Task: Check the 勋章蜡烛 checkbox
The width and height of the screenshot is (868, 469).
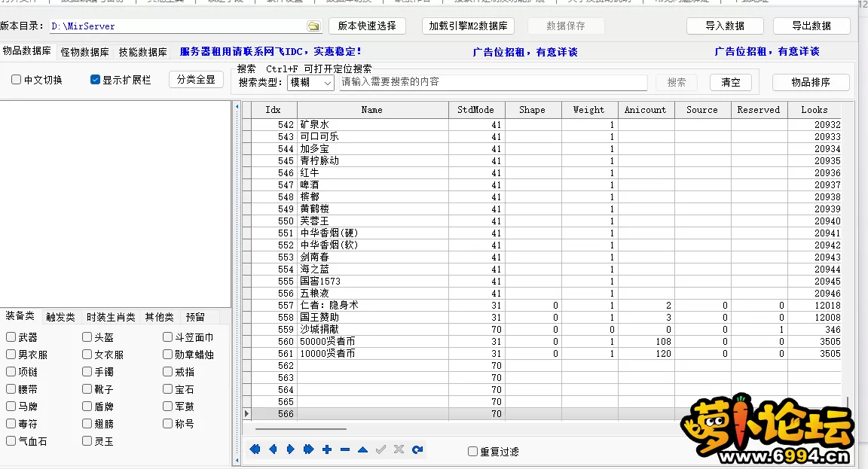Action: [168, 354]
